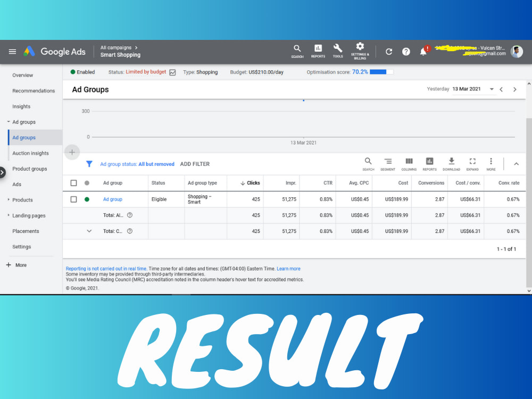The width and height of the screenshot is (532, 399).
Task: Open Insights in the sidebar
Action: coord(21,106)
